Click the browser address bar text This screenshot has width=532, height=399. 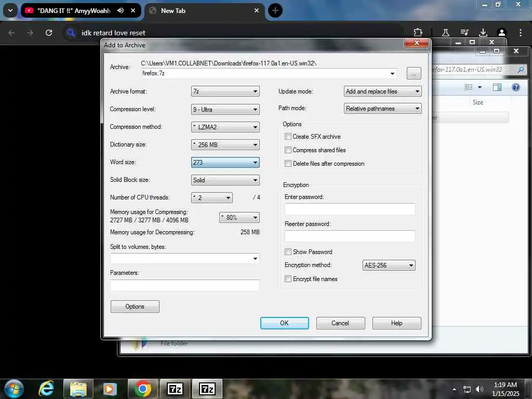[113, 33]
